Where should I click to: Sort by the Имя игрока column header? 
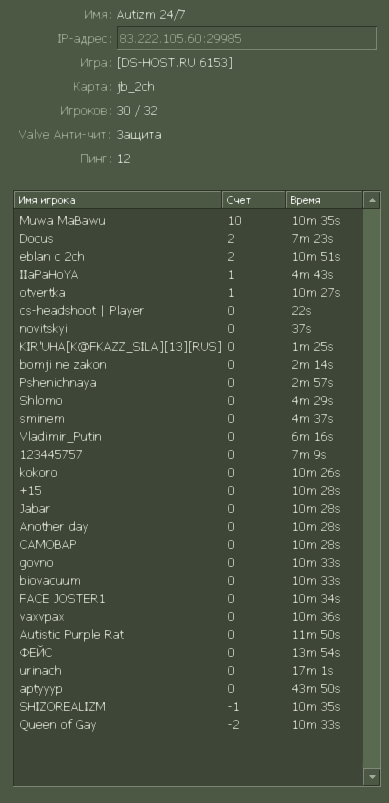coord(117,200)
